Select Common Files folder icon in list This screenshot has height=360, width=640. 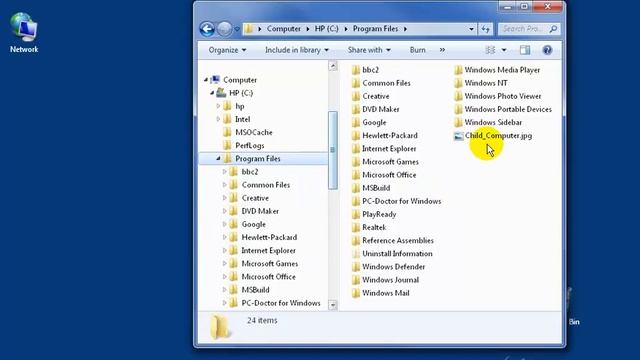(356, 83)
